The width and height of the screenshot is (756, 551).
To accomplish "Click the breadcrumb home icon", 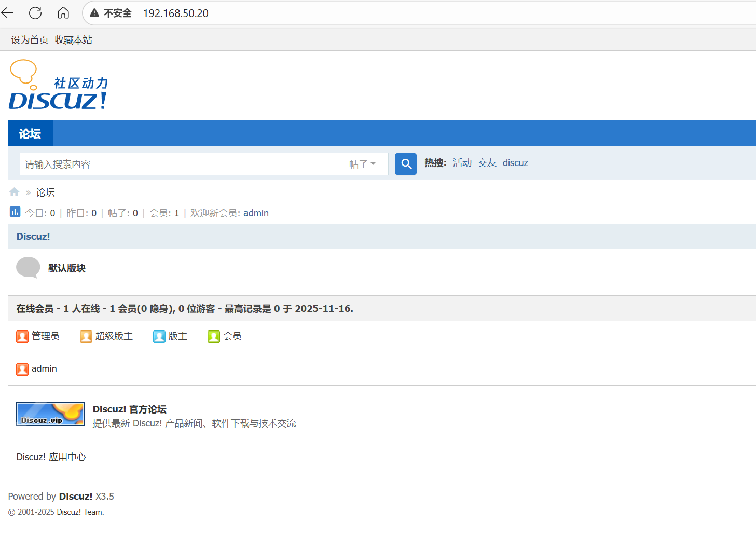I will tap(15, 192).
